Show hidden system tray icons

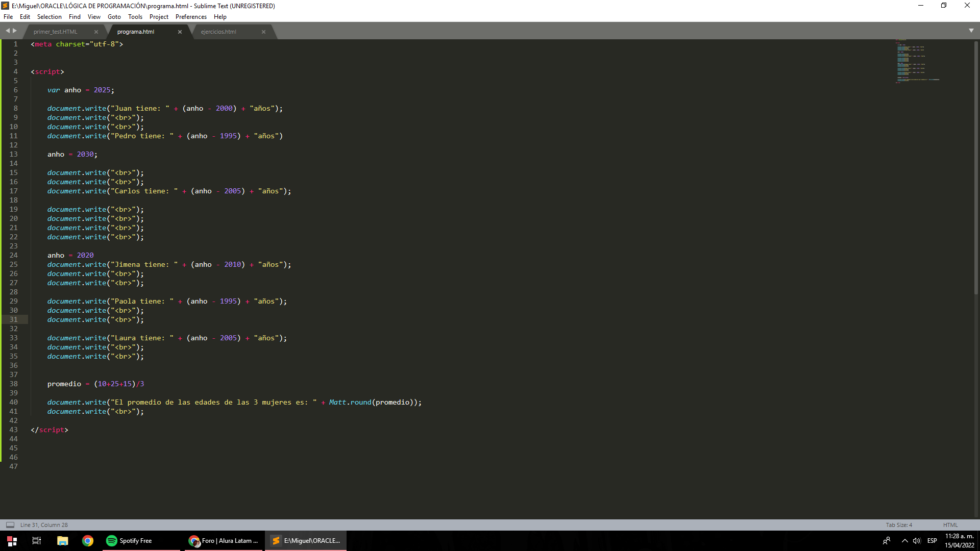pos(904,541)
